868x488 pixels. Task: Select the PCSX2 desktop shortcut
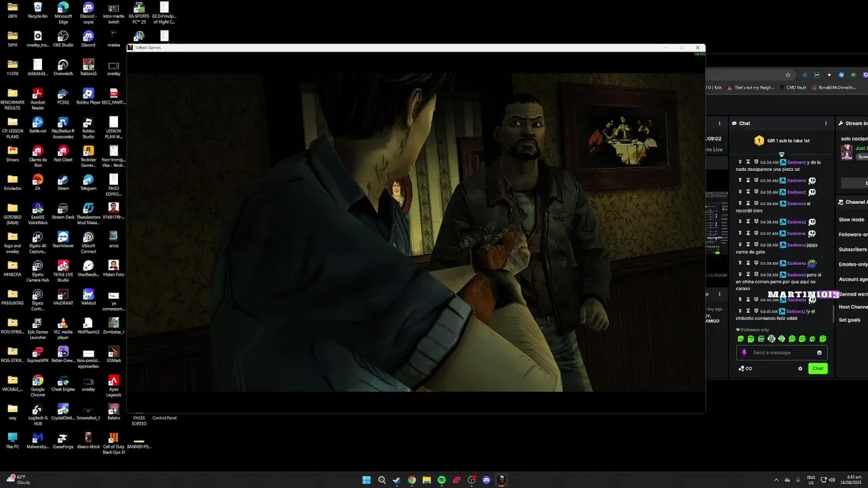[x=63, y=96]
